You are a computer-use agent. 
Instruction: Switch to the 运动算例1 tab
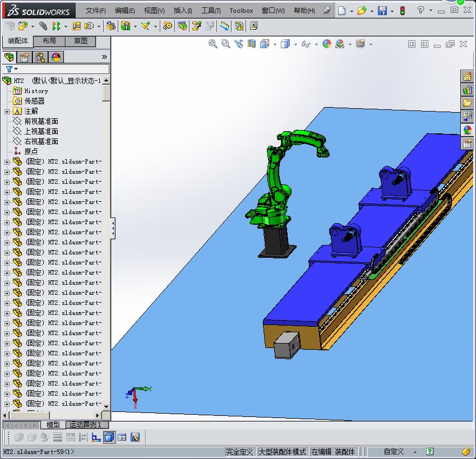coord(85,425)
